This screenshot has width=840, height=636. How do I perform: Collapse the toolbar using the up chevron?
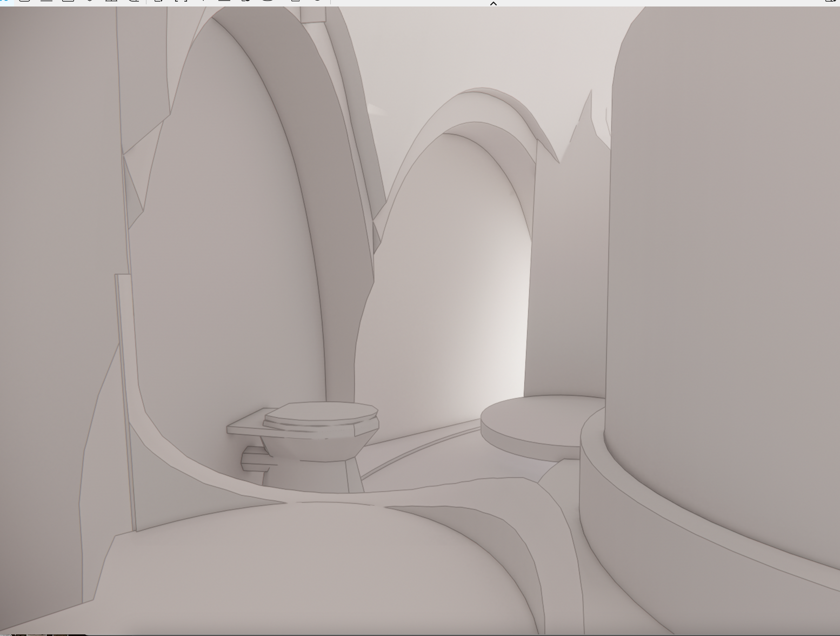[x=493, y=4]
